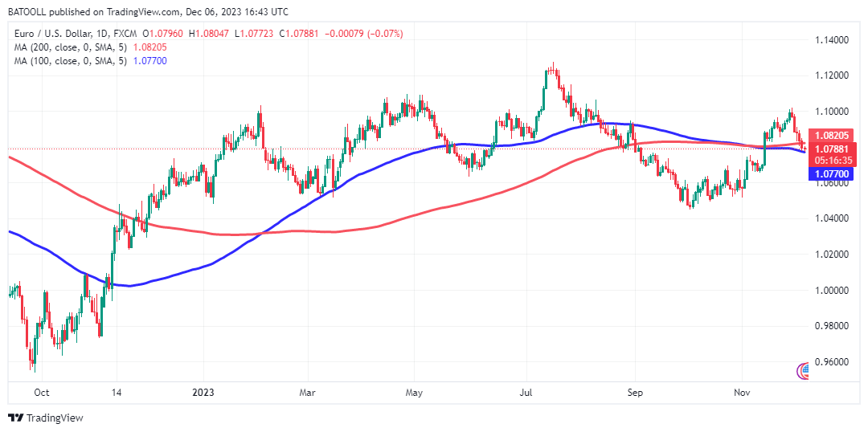The image size is (868, 432).
Task: Select the Jul label on the time axis
Action: tap(526, 393)
